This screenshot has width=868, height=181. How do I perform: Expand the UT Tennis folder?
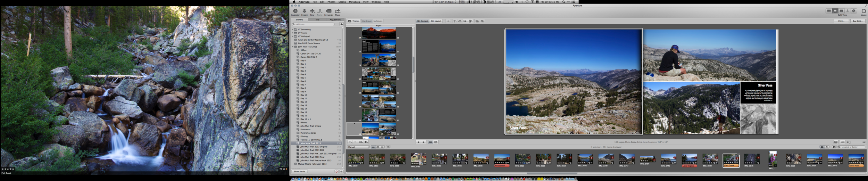pyautogui.click(x=292, y=33)
